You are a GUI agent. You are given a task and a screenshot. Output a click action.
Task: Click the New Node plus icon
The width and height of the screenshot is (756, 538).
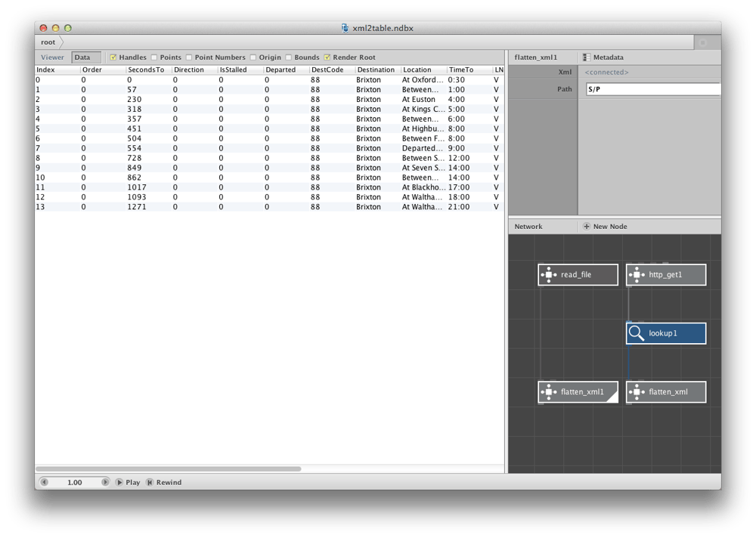pyautogui.click(x=587, y=226)
